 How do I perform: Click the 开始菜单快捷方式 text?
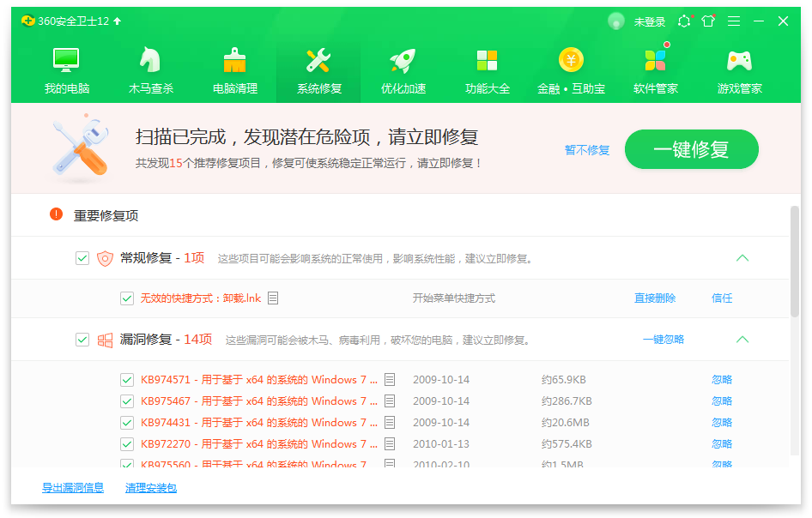[454, 298]
